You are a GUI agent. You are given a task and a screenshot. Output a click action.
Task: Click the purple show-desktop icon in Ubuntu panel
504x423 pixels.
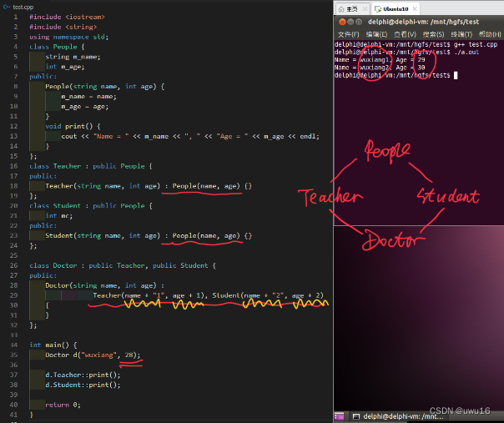pos(339,416)
